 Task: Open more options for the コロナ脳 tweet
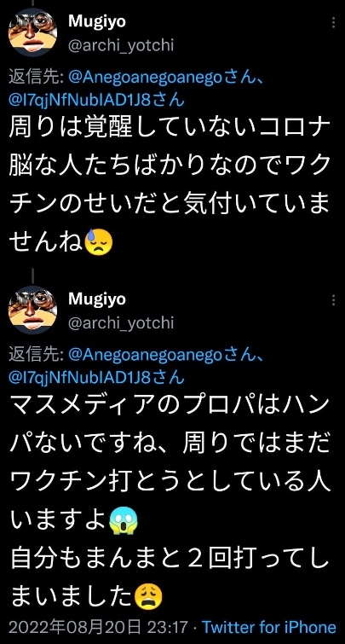(334, 22)
